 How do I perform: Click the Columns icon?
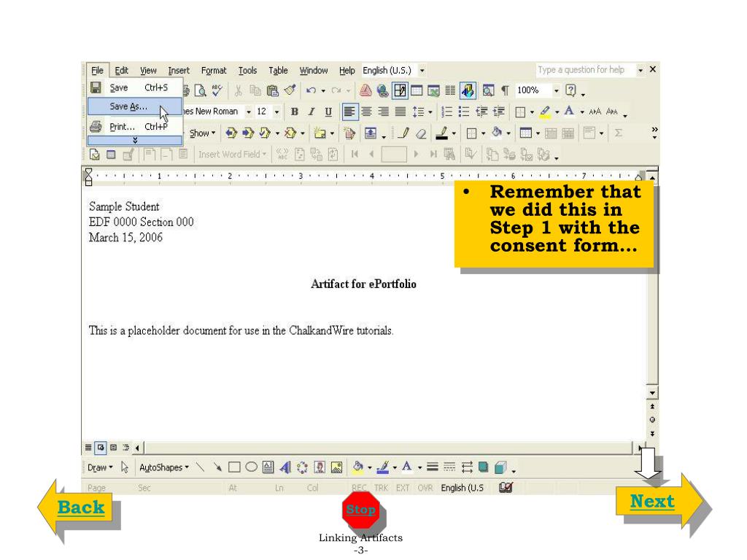(x=450, y=90)
